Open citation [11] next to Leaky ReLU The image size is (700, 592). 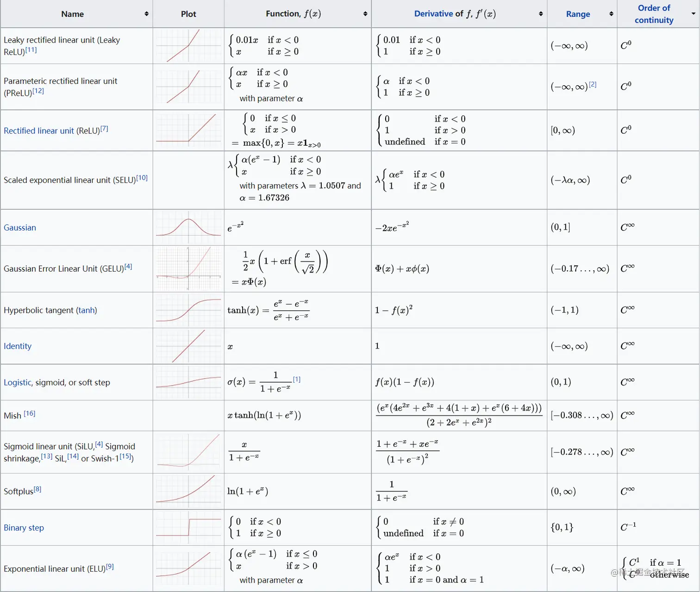coord(31,50)
